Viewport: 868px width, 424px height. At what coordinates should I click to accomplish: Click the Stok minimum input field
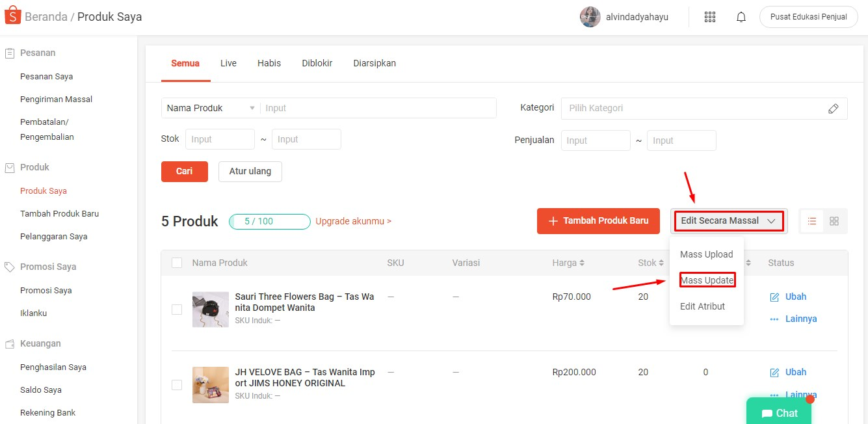(x=220, y=139)
